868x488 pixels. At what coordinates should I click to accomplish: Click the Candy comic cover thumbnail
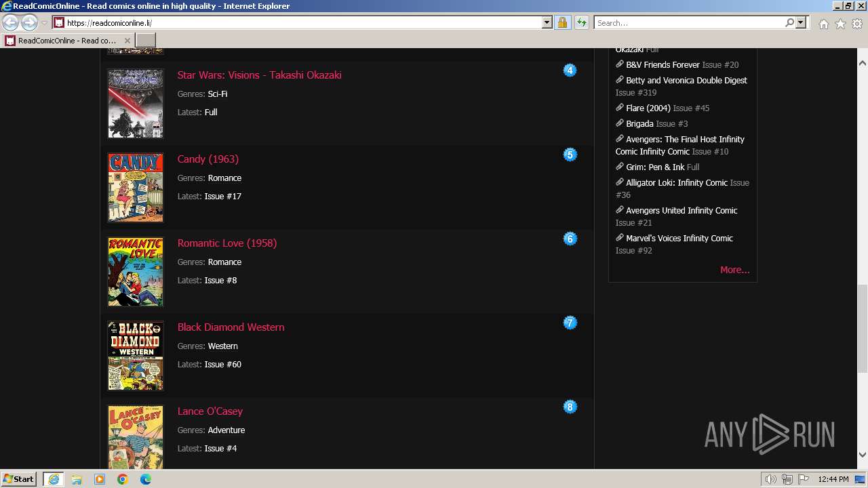[136, 188]
